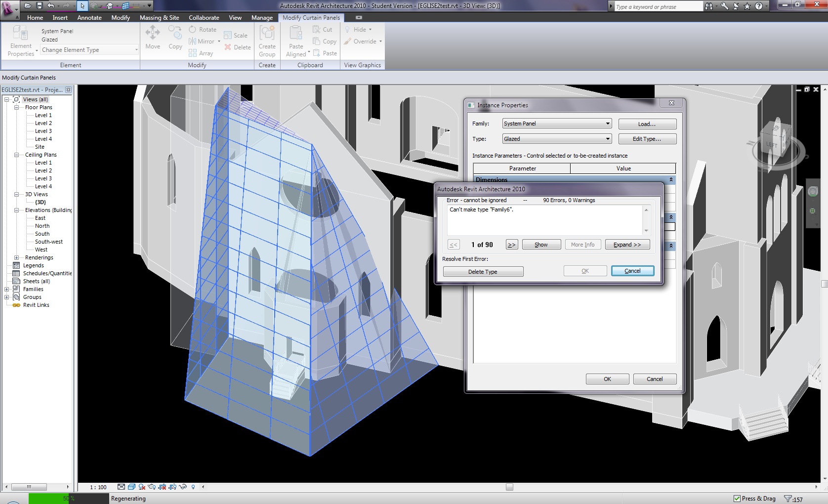The height and width of the screenshot is (504, 828).
Task: Click the Model Graphics Style icon
Action: point(131,487)
